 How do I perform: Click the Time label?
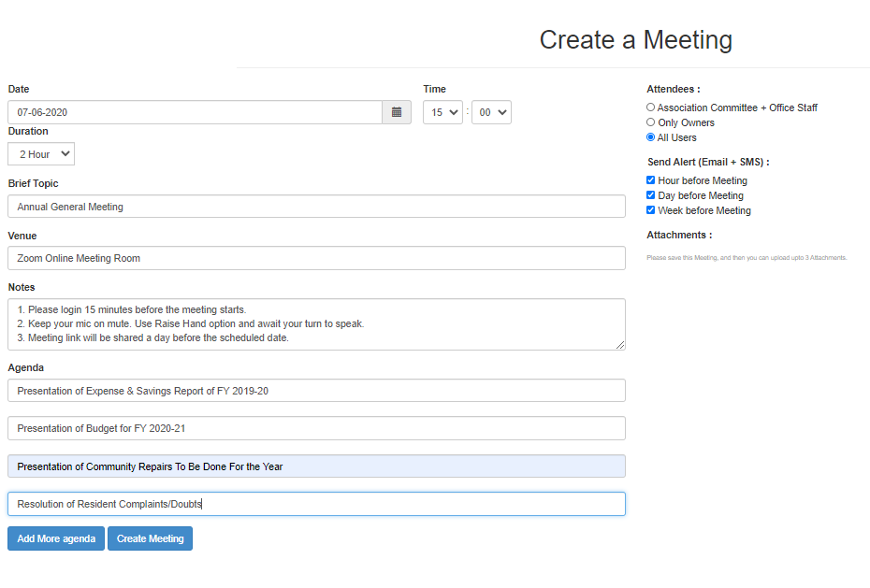(434, 89)
